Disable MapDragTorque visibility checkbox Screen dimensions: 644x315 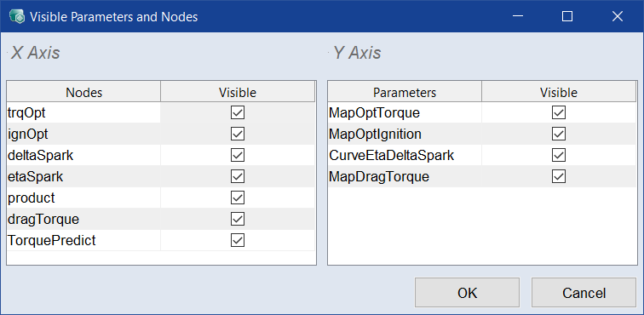[559, 176]
